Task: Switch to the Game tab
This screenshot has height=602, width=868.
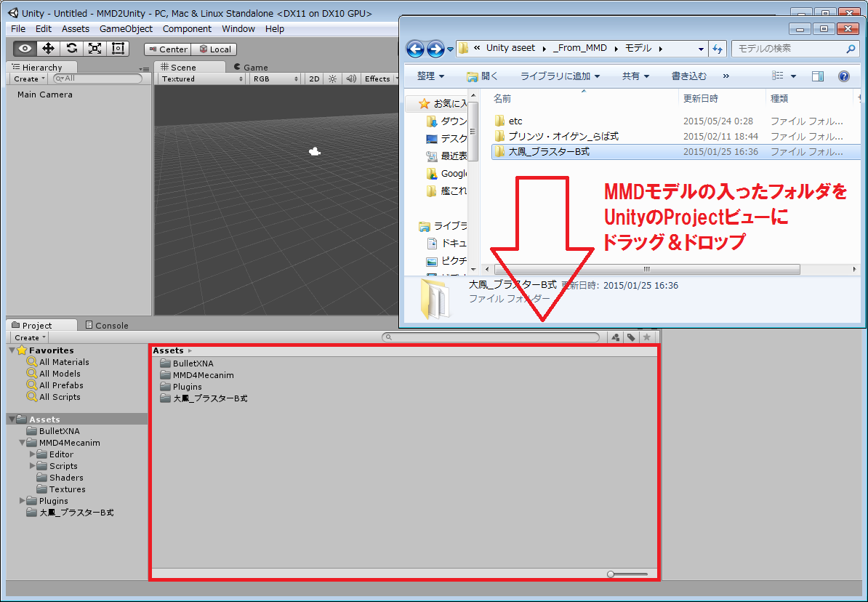Action: coord(251,67)
